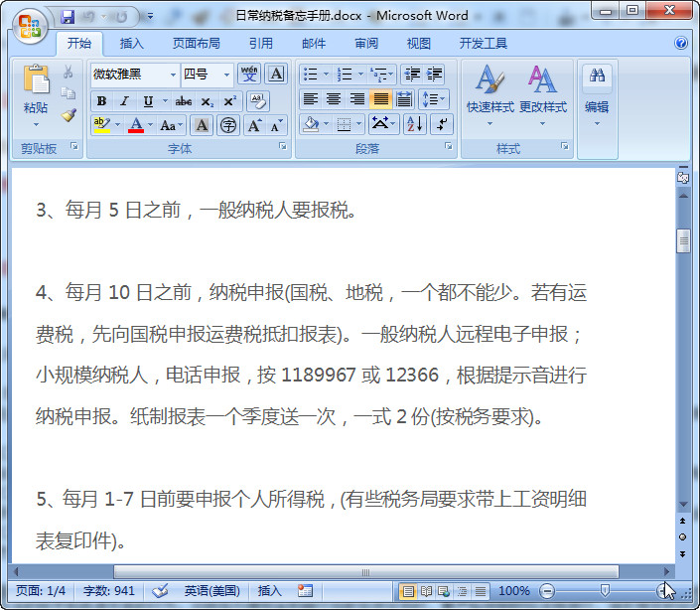Click spelling check icon in status bar

[x=160, y=591]
